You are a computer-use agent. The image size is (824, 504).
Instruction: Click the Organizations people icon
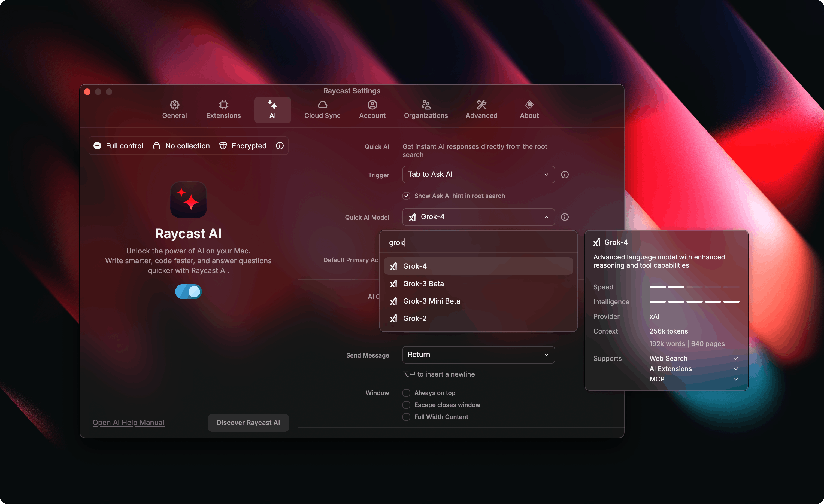tap(426, 105)
